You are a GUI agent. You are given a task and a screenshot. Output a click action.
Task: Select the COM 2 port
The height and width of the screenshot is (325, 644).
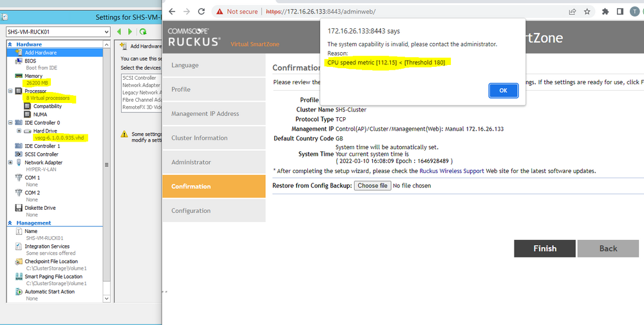(x=32, y=192)
